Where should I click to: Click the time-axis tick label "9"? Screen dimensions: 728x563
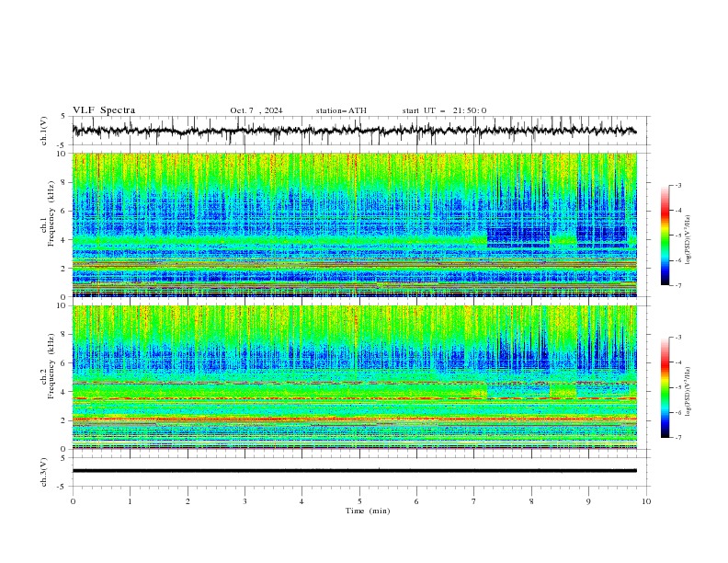[x=588, y=501]
